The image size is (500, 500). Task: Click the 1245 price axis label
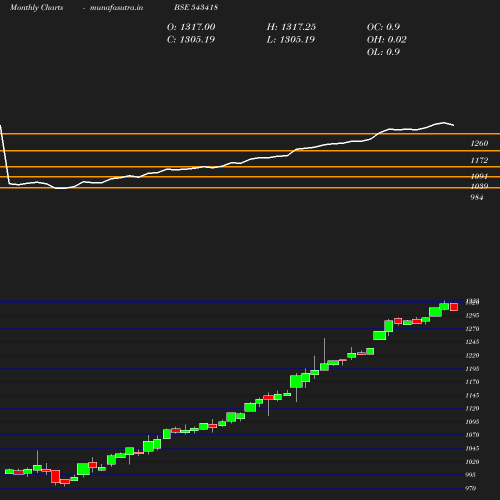[x=472, y=342]
